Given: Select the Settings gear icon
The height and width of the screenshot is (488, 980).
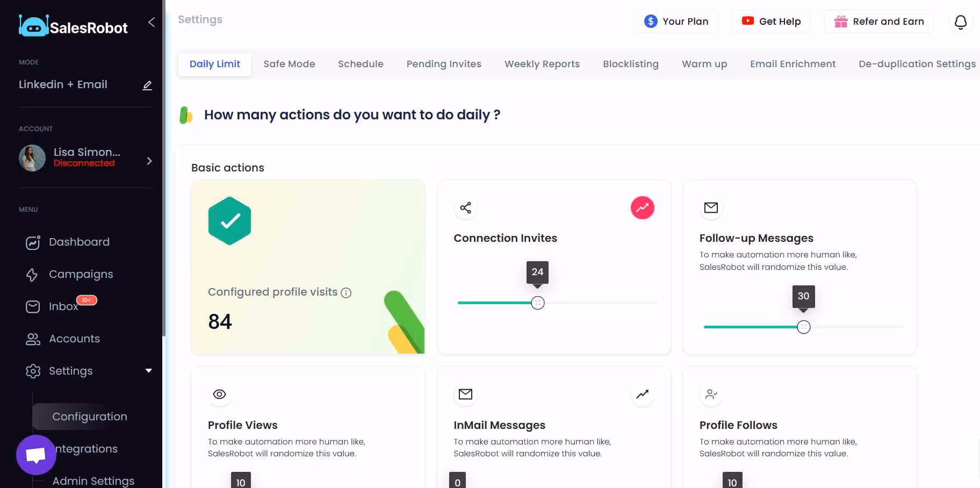Looking at the screenshot, I should pos(33,371).
